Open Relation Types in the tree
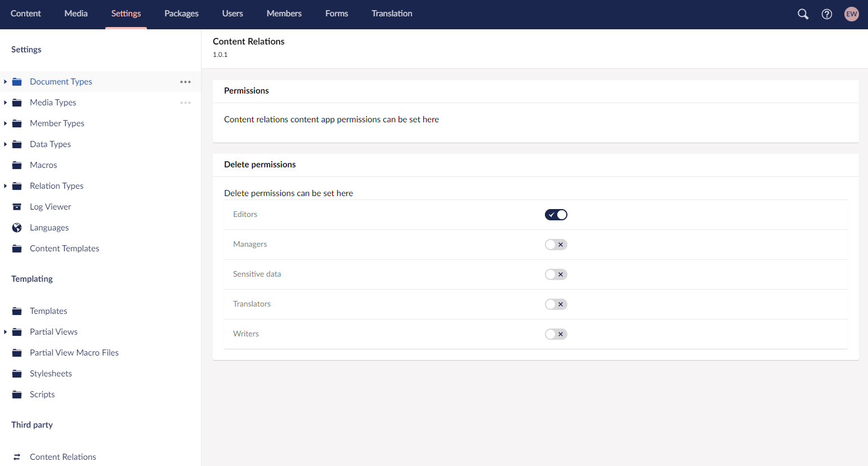 pos(56,186)
